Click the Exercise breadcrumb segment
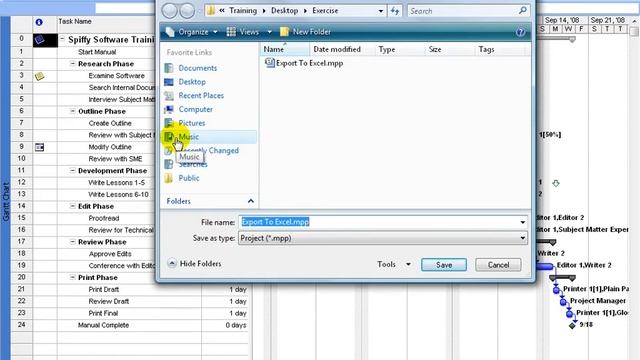 tap(325, 11)
